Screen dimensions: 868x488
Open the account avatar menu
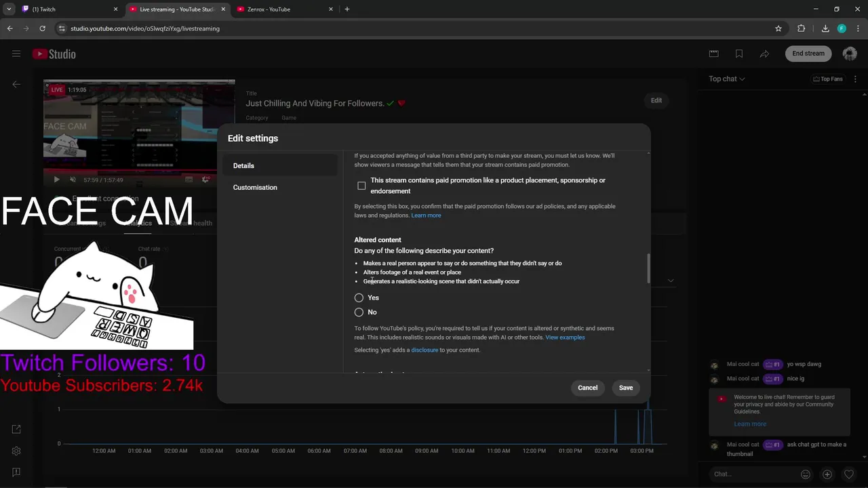coord(850,54)
